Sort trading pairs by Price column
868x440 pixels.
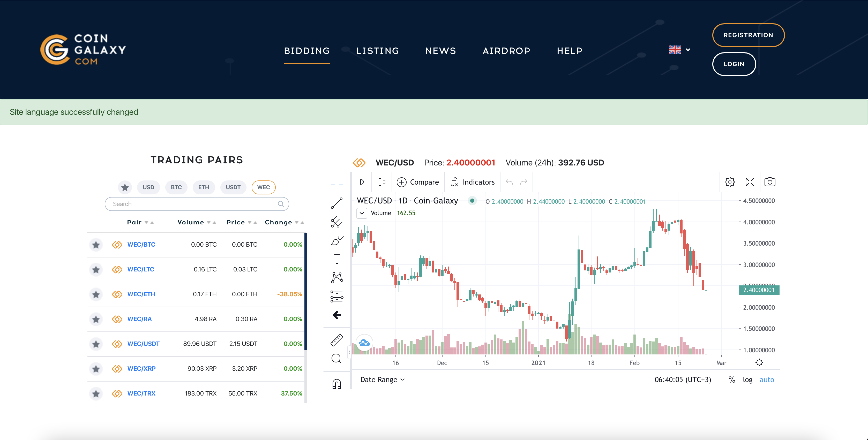(242, 222)
